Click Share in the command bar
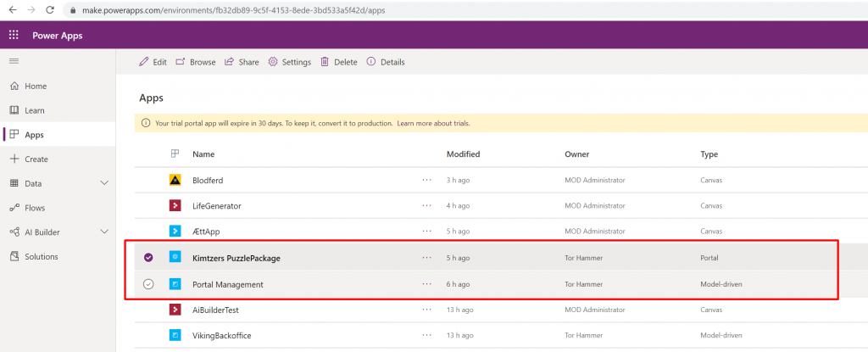Viewport: 868px width, 352px height. coord(242,62)
